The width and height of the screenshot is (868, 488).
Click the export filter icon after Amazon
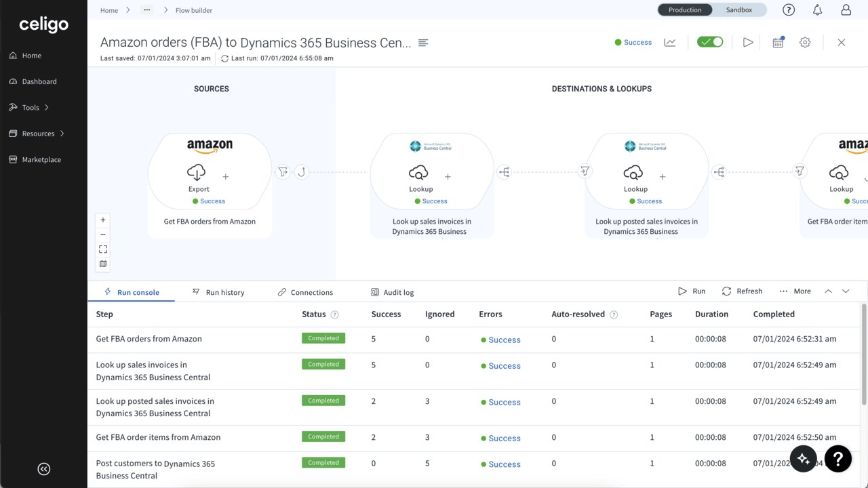click(x=283, y=172)
